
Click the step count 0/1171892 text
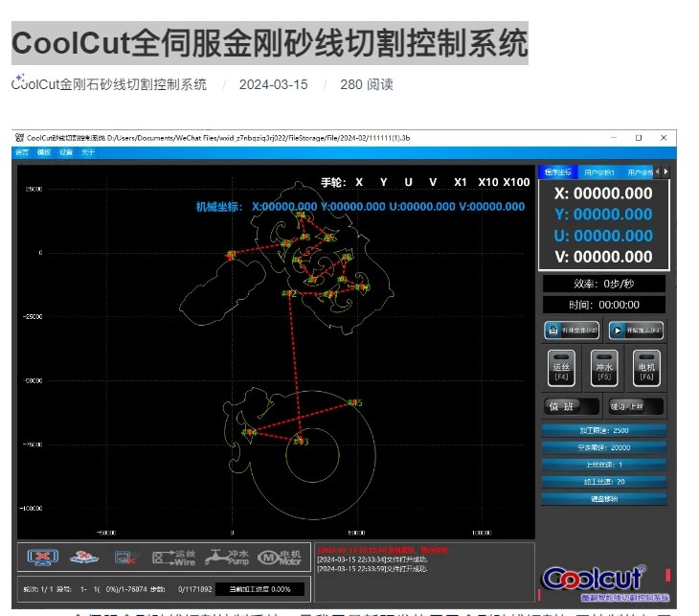(x=194, y=589)
